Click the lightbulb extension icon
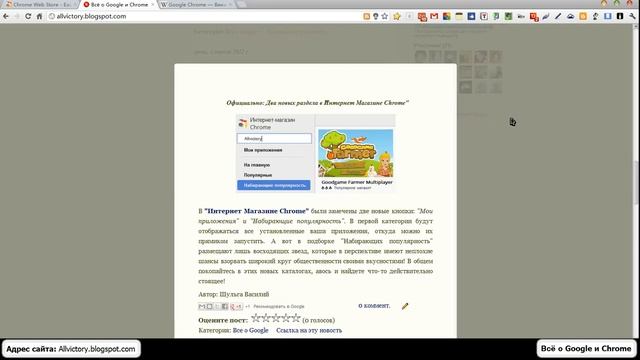Viewport: 640px width, 360px height. 376,16
